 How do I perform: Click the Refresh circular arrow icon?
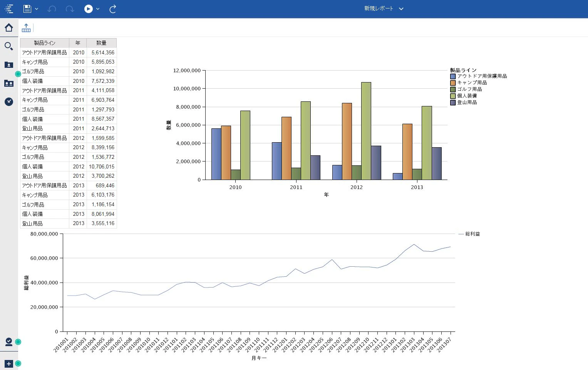113,8
